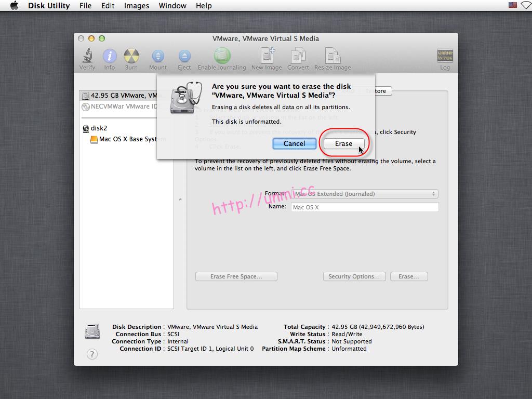Select the Verify disk tool
The width and height of the screenshot is (532, 399).
tap(87, 57)
